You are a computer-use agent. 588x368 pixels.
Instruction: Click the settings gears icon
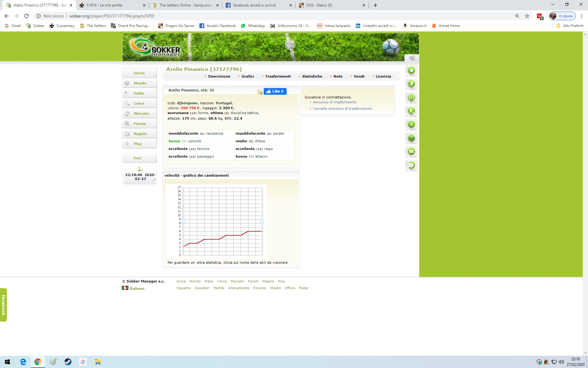point(412,58)
